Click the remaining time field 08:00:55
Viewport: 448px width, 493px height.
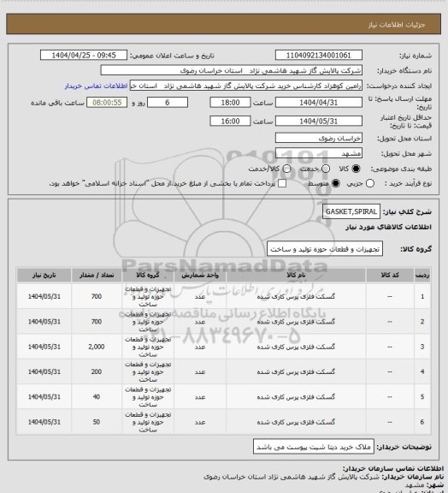[107, 103]
